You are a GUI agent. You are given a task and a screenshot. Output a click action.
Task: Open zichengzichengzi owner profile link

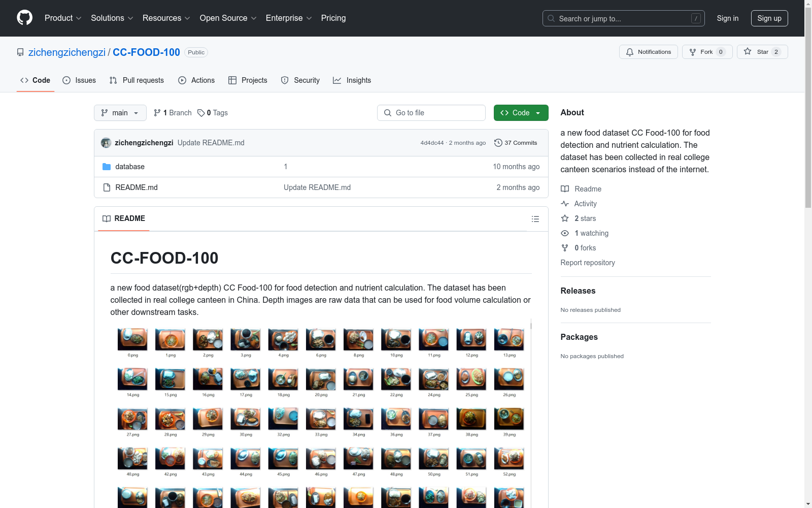67,52
